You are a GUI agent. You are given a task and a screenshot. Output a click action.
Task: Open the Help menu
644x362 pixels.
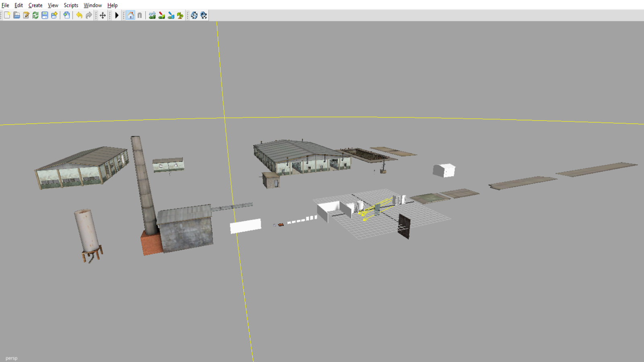click(112, 5)
